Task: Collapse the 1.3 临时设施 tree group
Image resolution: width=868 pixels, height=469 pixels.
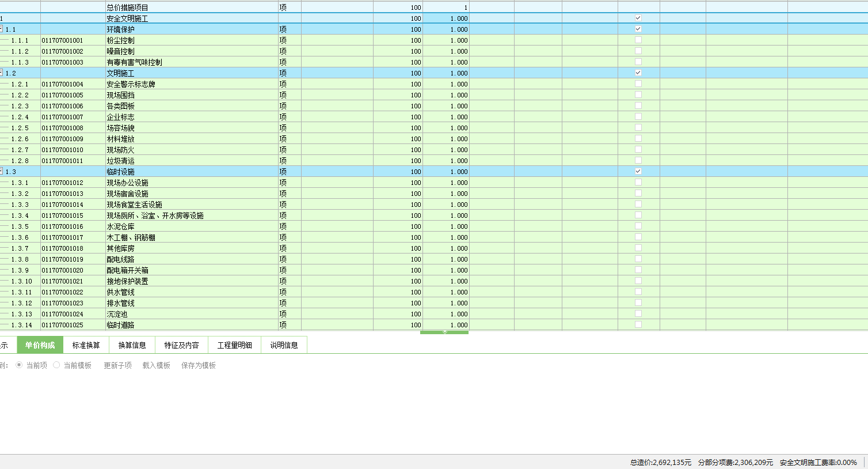Action: tap(1, 171)
